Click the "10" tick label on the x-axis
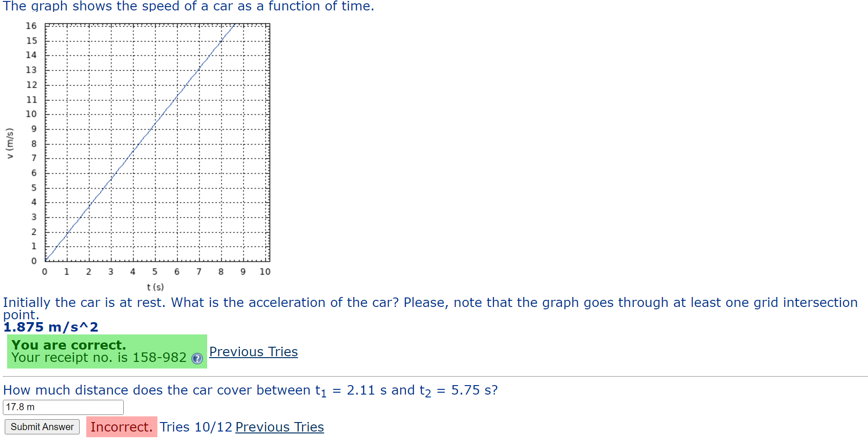Viewport: 868px width, 441px height. pos(265,272)
